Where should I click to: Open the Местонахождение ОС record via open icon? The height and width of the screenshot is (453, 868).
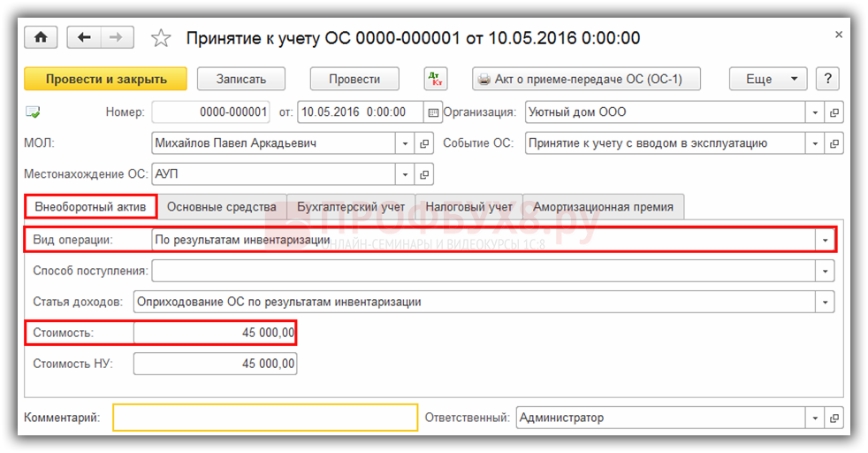point(424,174)
